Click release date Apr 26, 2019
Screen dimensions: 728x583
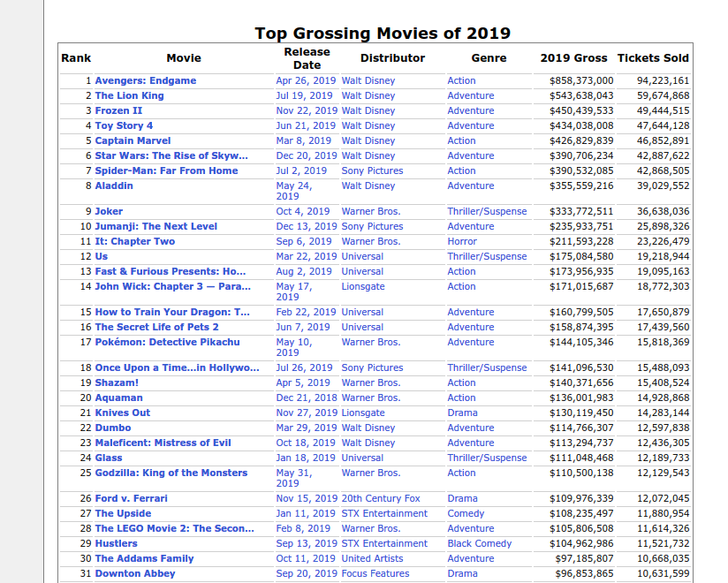[306, 80]
